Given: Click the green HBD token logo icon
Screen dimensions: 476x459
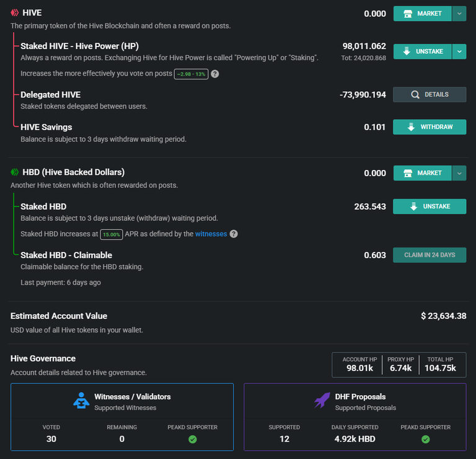Looking at the screenshot, I should (15, 172).
